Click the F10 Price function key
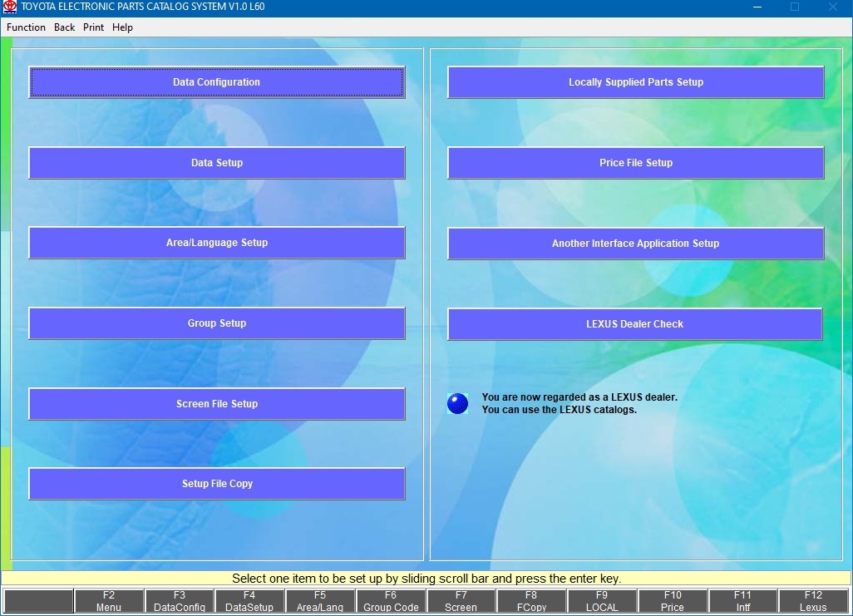The width and height of the screenshot is (853, 616). 673,601
